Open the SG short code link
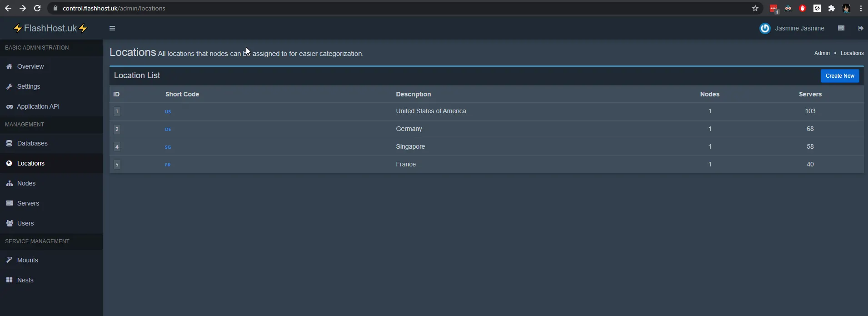Image resolution: width=868 pixels, height=316 pixels. (168, 147)
